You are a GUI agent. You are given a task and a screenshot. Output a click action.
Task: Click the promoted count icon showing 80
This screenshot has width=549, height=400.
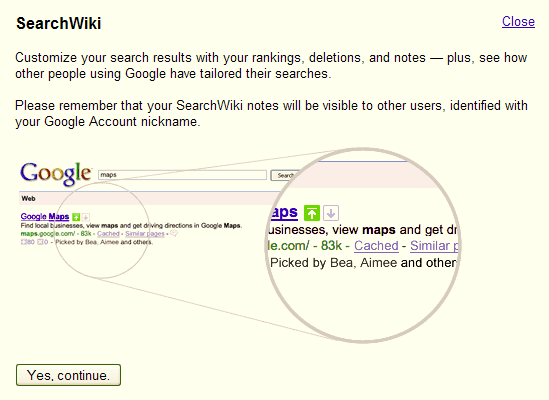click(28, 242)
